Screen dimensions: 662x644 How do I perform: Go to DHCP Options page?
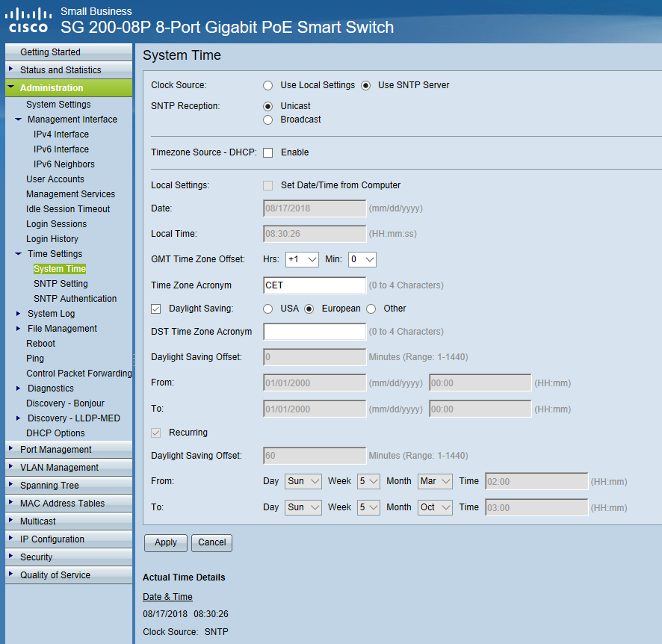tap(55, 433)
